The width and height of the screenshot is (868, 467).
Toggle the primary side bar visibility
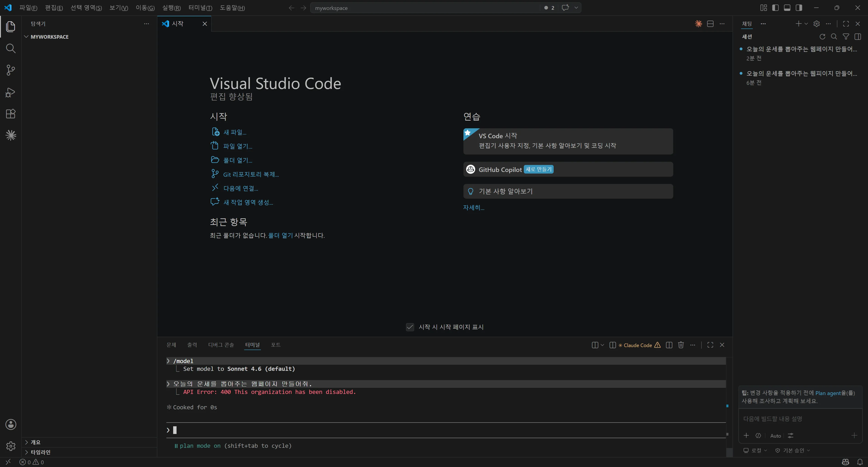(x=775, y=8)
